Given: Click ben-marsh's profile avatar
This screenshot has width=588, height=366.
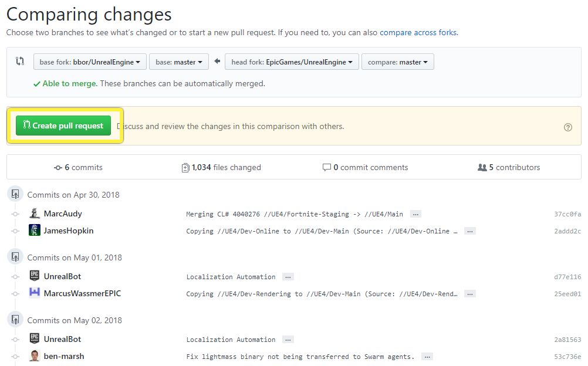Looking at the screenshot, I should 35,356.
